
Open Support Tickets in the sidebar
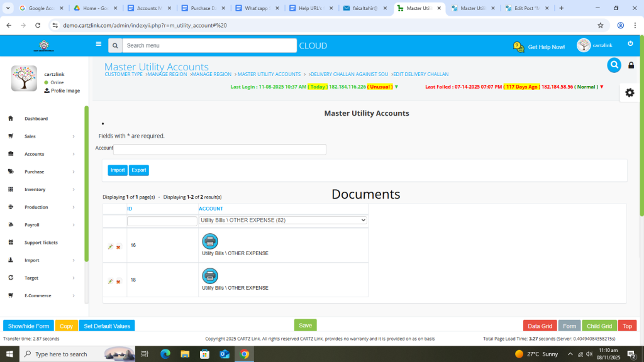(x=40, y=243)
